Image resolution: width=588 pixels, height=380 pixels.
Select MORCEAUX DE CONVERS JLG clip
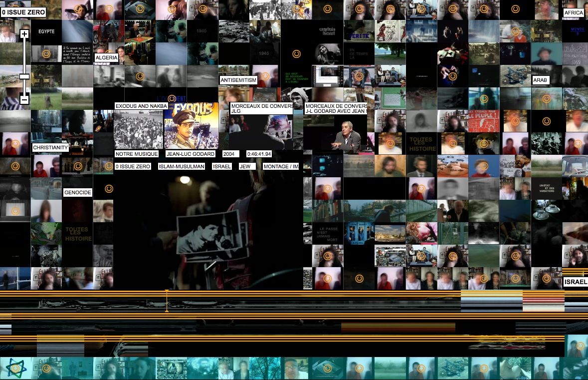tap(262, 108)
